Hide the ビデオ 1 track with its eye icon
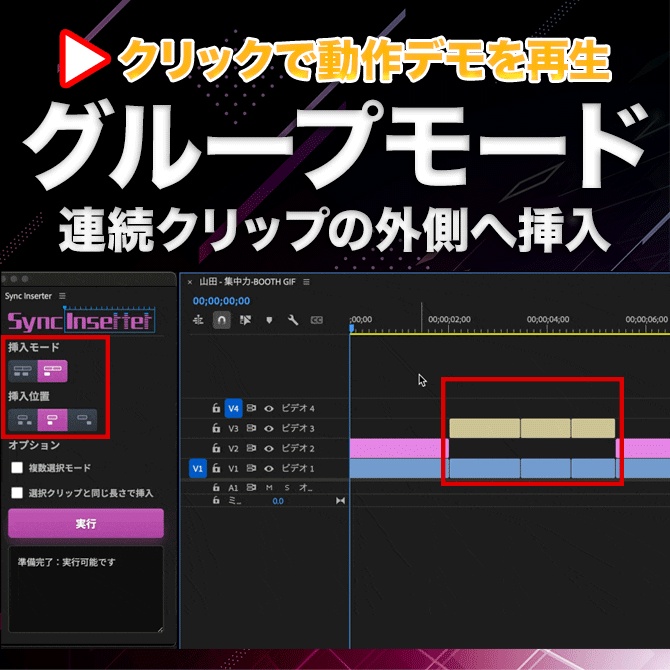The width and height of the screenshot is (670, 670). 269,469
